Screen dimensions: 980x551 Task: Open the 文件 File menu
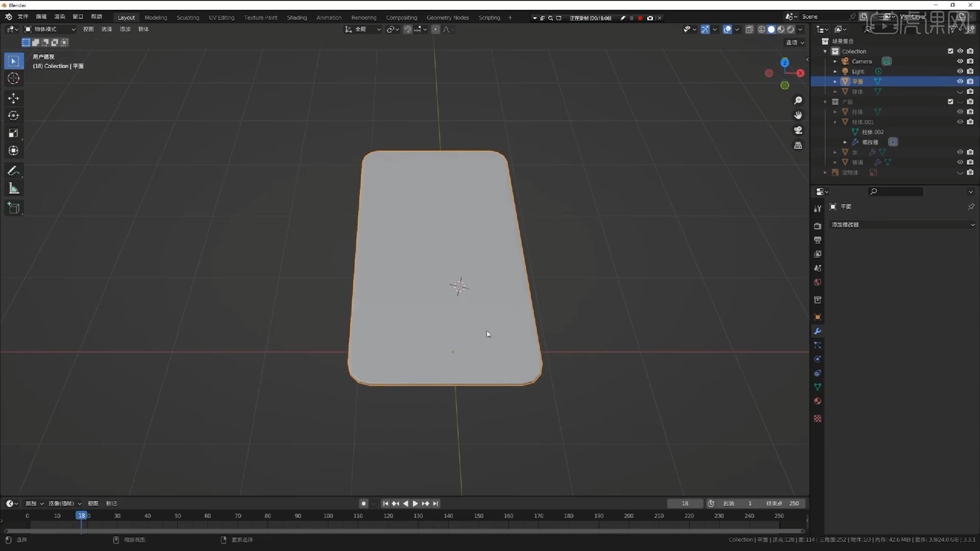point(23,17)
